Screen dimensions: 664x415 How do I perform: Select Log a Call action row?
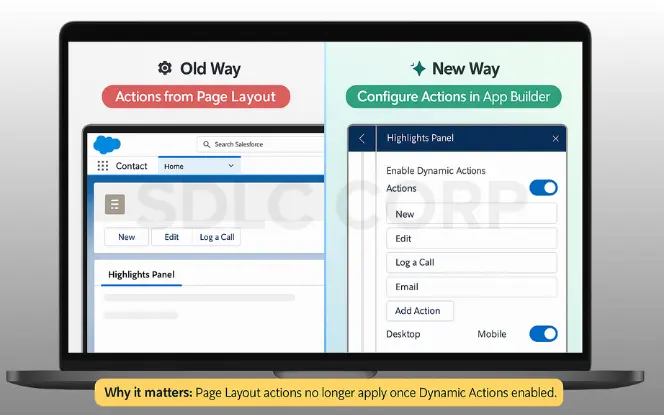(471, 263)
